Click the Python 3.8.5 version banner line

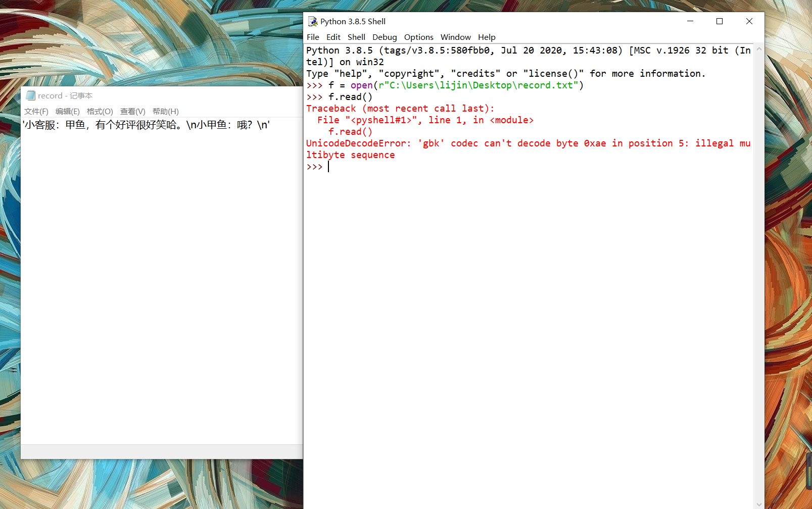coord(529,50)
